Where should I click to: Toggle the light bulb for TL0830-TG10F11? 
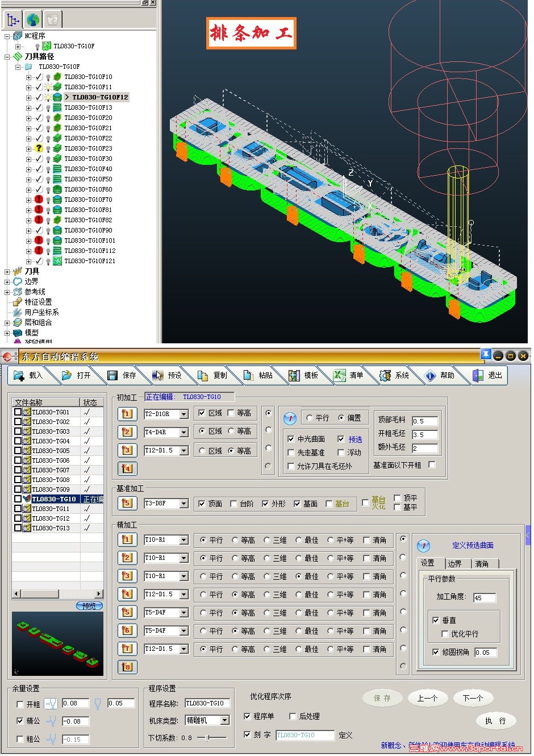tap(48, 87)
